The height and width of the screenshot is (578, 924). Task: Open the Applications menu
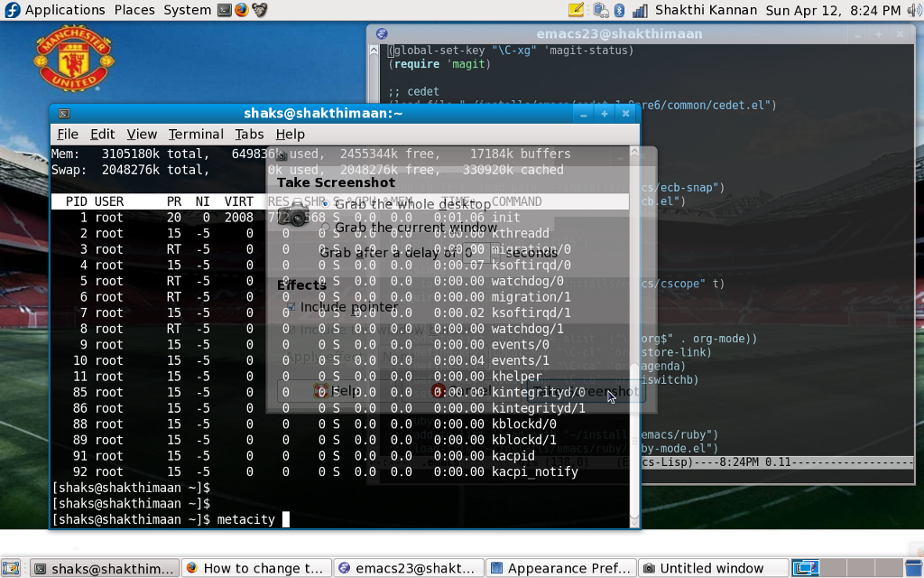pyautogui.click(x=65, y=10)
